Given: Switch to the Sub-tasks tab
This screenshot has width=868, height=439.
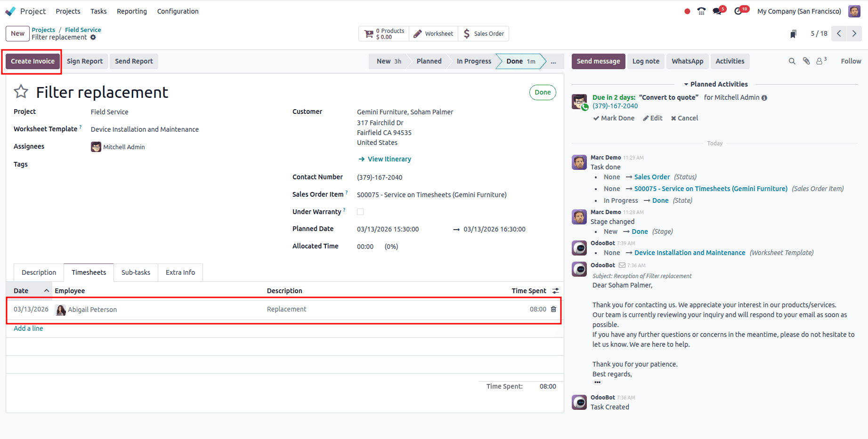Looking at the screenshot, I should click(136, 272).
